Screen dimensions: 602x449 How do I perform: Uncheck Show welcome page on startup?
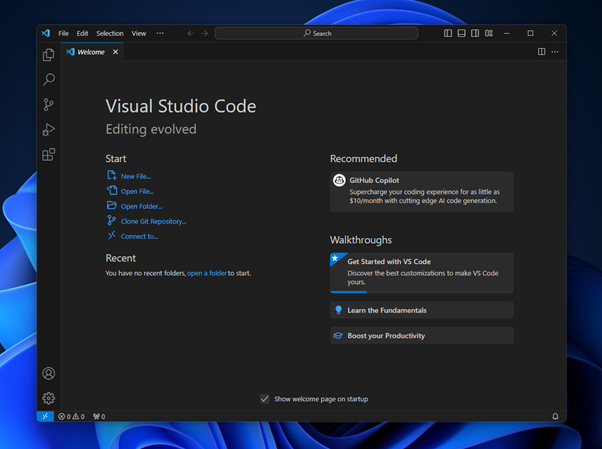click(265, 399)
